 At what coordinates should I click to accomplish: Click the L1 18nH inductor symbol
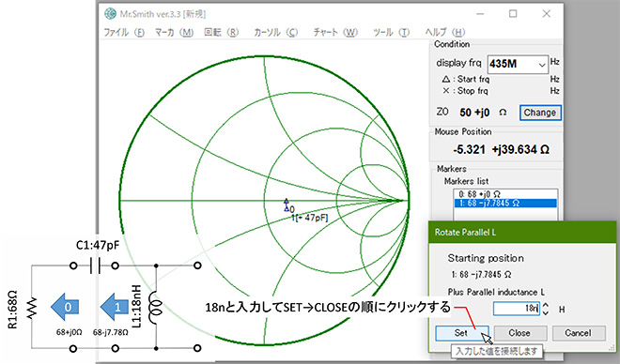(157, 307)
